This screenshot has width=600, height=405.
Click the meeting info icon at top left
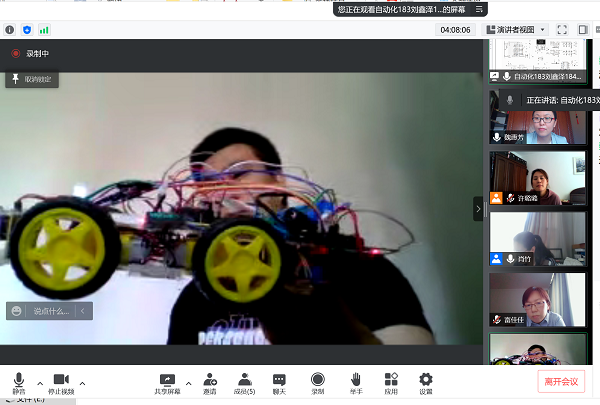click(9, 30)
